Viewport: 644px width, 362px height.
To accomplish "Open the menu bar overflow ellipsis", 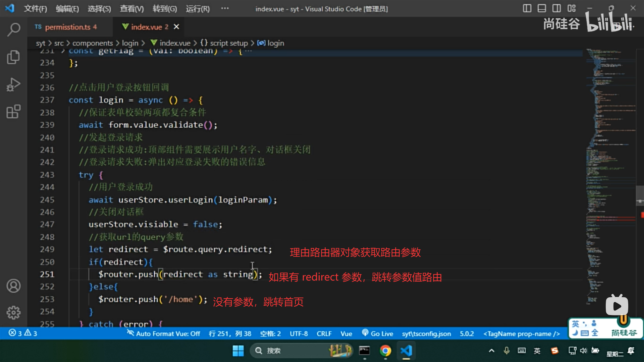I will coord(225,8).
